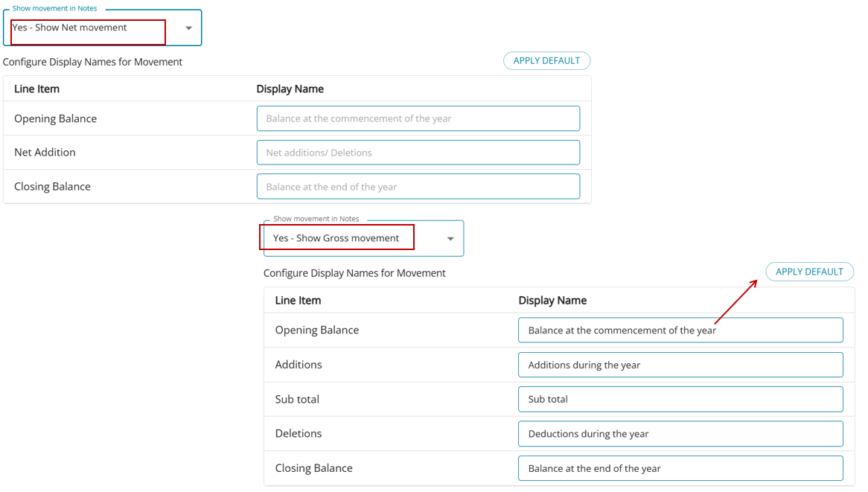Click the 'Net additions/ Deletions' placeholder field
Screen dimensions: 868x492
[418, 153]
